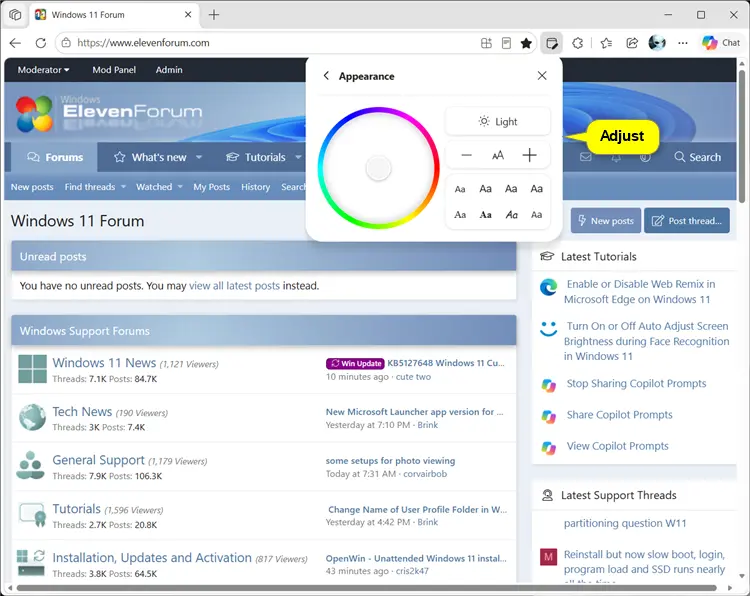Viewport: 750px width, 596px height.
Task: Toggle the Light theme mode button
Action: [498, 121]
